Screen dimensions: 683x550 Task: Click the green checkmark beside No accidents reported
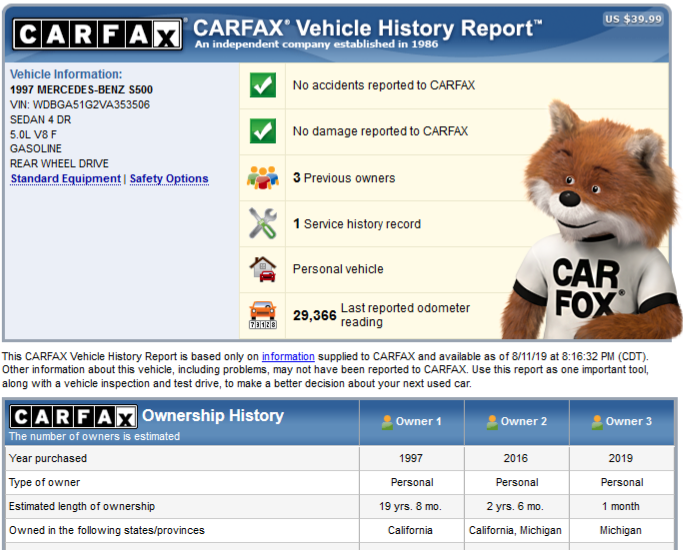pyautogui.click(x=263, y=85)
